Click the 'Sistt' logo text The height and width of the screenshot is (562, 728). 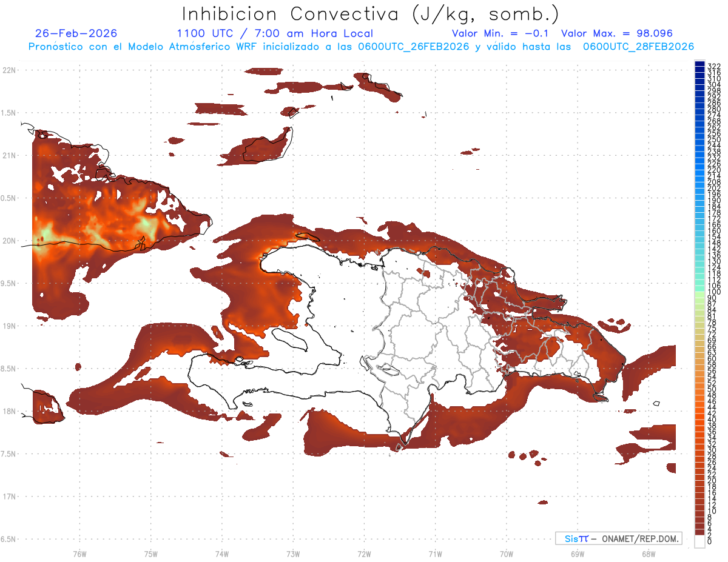point(576,538)
